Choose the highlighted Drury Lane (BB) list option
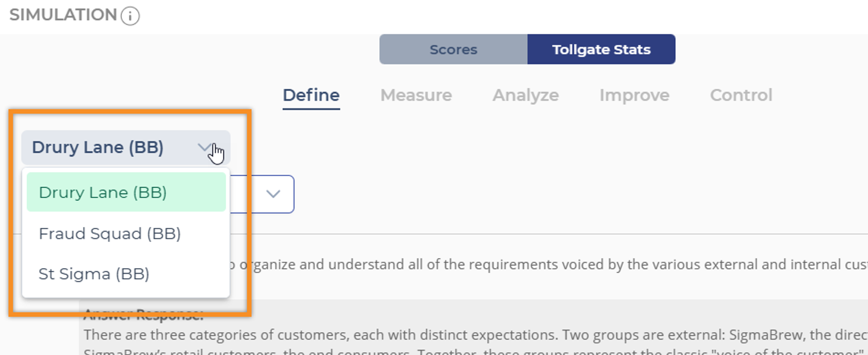The height and width of the screenshot is (355, 868). tap(103, 193)
